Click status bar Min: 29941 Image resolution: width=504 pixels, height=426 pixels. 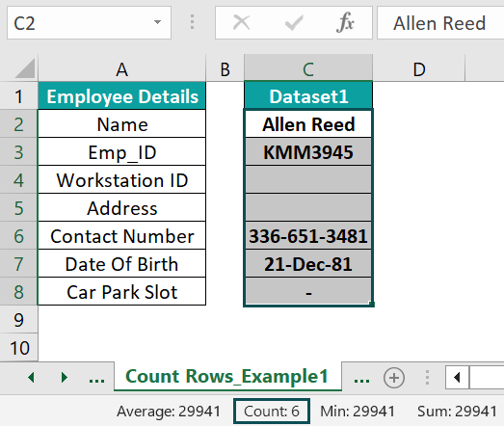358,412
